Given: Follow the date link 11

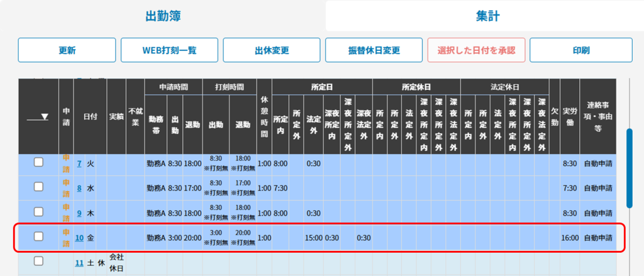Looking at the screenshot, I should pos(79,263).
